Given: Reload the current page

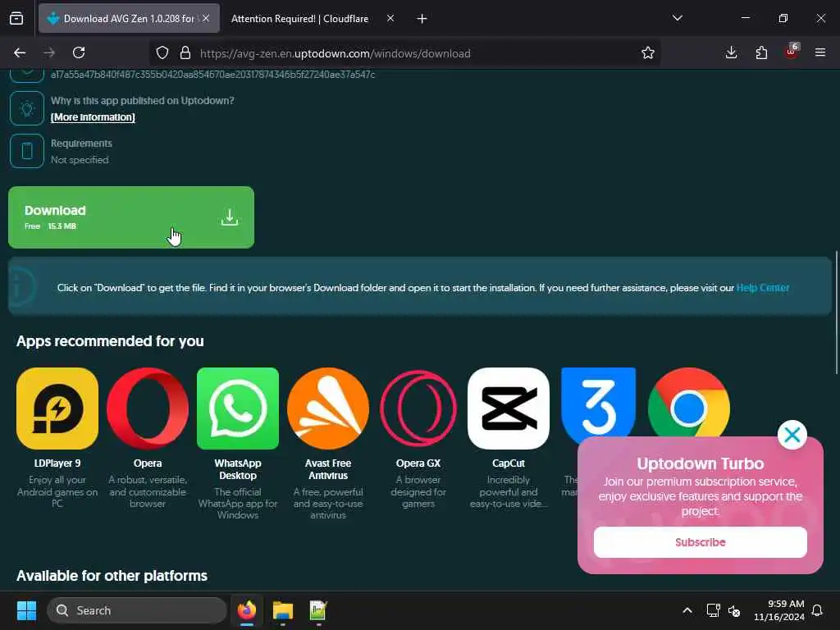Looking at the screenshot, I should pos(79,53).
